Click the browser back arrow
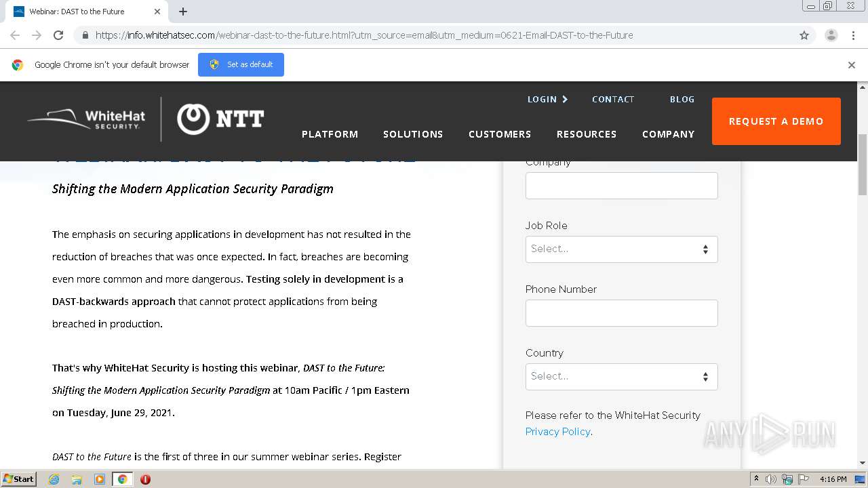868x488 pixels. point(15,35)
